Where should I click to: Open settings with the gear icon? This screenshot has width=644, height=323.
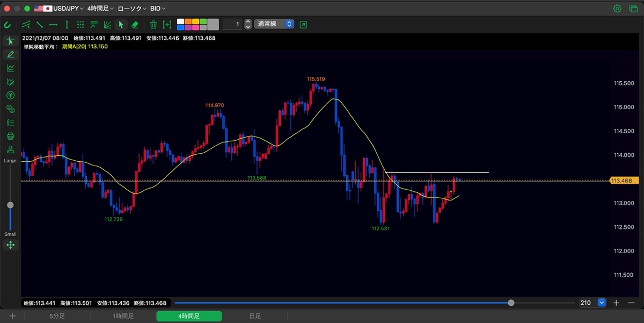coord(617,9)
